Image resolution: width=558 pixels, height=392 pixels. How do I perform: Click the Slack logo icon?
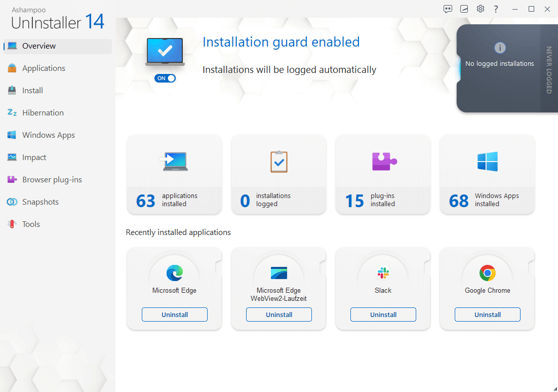click(383, 273)
